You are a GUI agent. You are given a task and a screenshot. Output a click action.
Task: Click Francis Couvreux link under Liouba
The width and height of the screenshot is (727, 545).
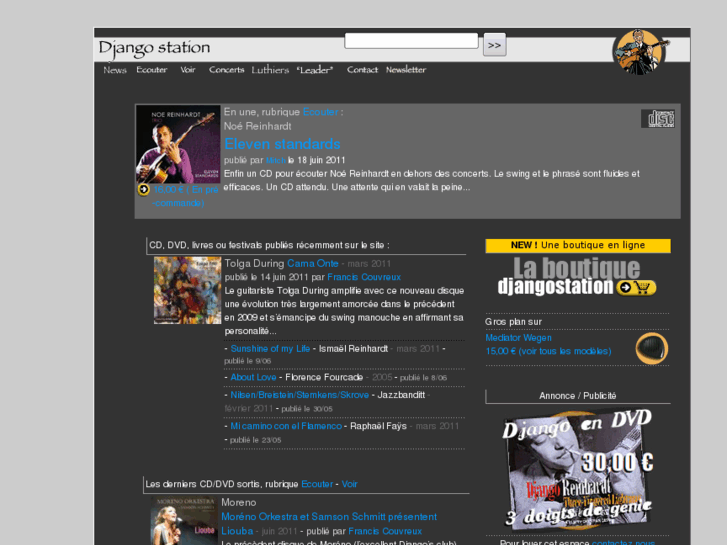tap(385, 531)
